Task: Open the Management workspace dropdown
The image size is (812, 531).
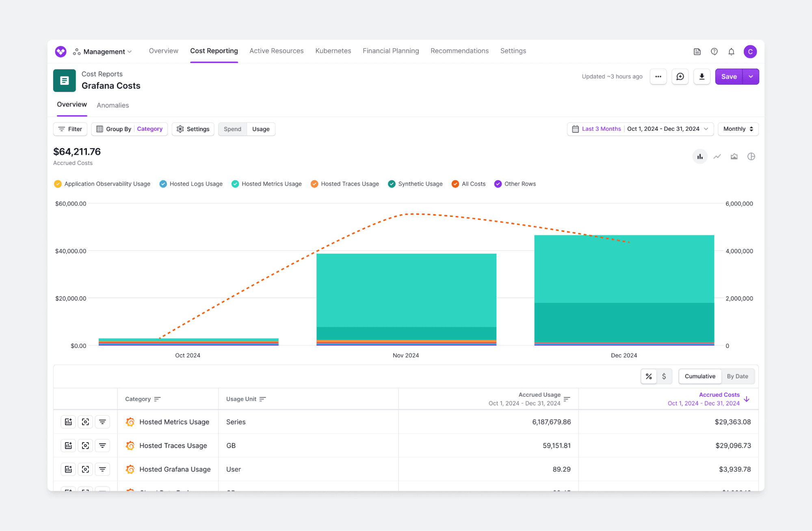Action: tap(103, 51)
